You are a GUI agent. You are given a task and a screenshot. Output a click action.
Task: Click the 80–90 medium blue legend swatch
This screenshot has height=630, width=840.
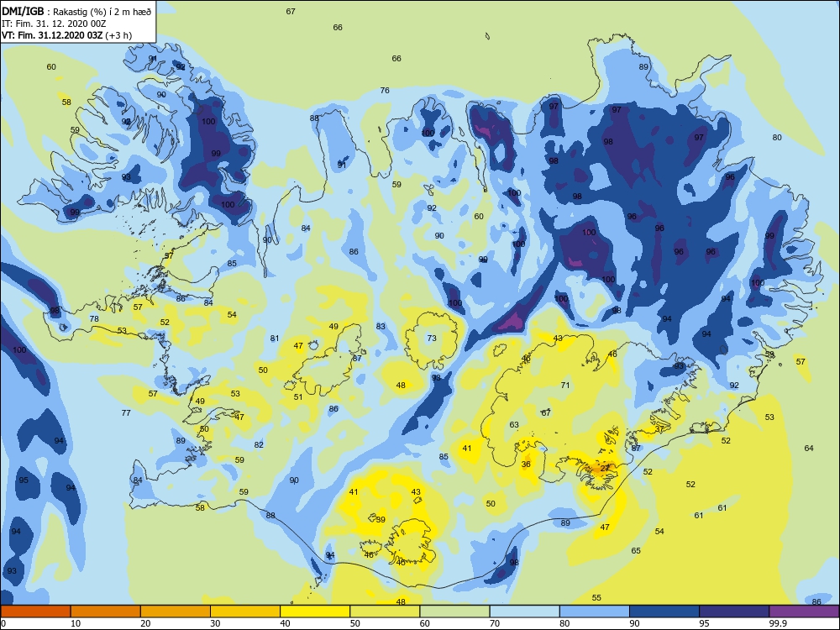click(x=595, y=612)
